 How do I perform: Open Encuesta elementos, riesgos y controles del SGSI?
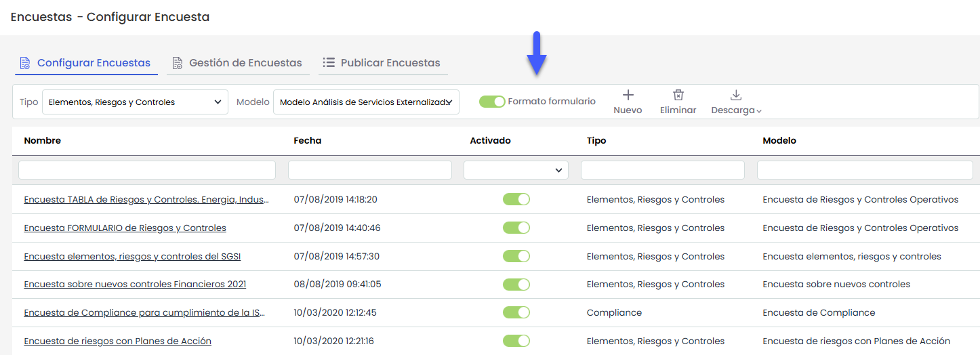132,256
